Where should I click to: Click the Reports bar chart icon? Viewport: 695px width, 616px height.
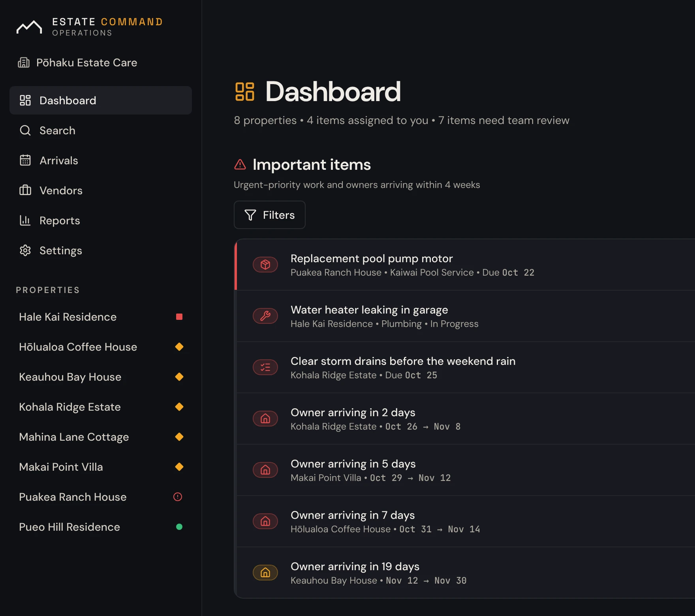coord(25,220)
